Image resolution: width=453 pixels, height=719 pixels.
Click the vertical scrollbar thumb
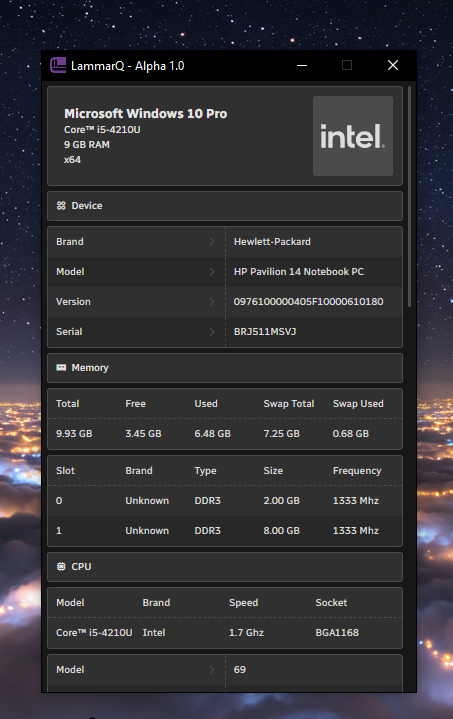click(409, 196)
